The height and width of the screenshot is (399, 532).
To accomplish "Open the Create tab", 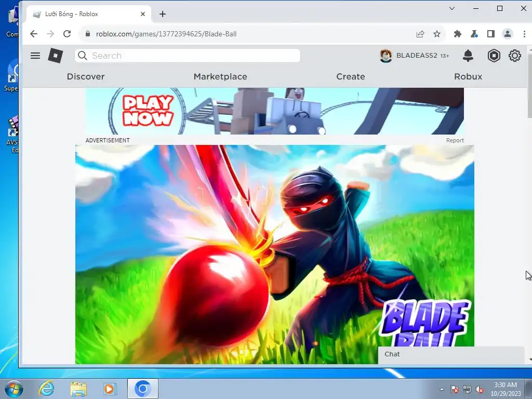I will click(x=351, y=77).
